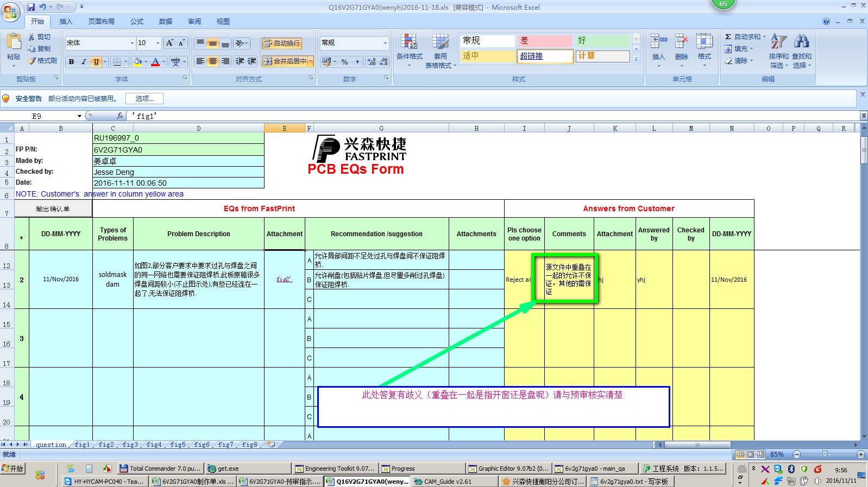The image size is (868, 487).
Task: Switch to the 页面布局 ribbon tab
Action: tap(102, 22)
